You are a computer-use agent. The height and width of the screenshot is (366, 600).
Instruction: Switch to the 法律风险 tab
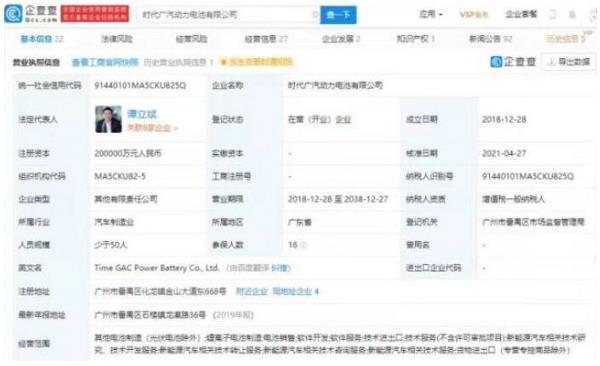pos(117,39)
